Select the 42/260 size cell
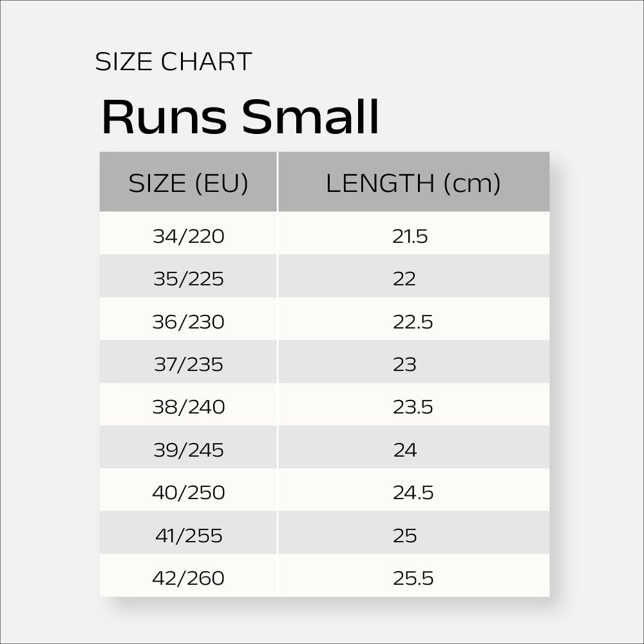Viewport: 644px width, 644px height. pyautogui.click(x=188, y=578)
